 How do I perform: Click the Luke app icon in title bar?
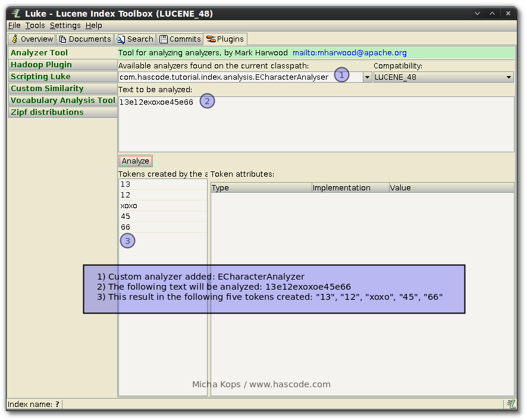16,14
